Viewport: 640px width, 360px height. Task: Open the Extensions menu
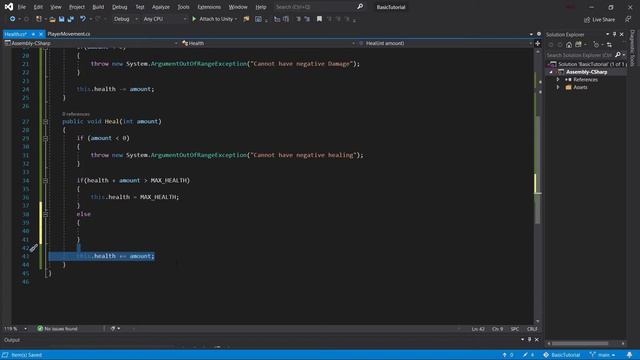(209, 7)
